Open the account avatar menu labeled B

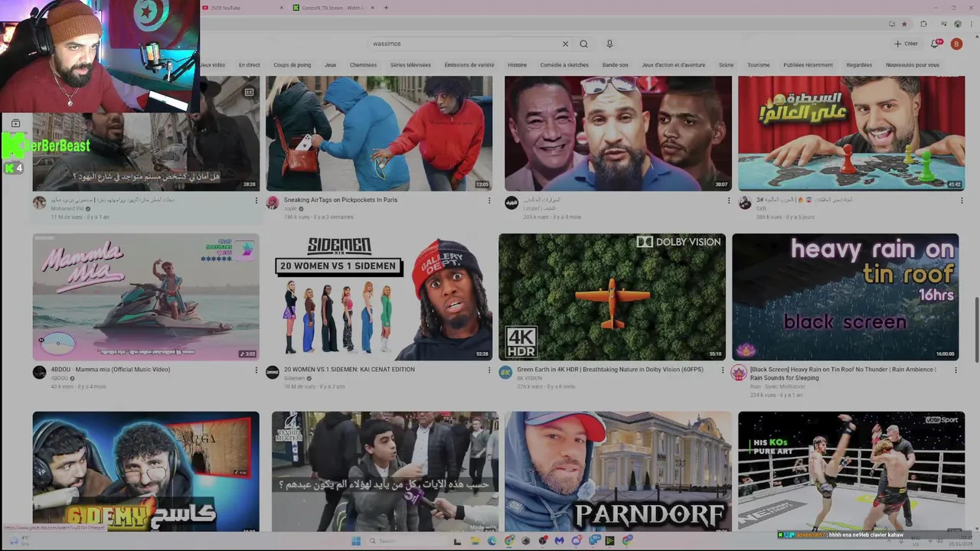pos(956,44)
